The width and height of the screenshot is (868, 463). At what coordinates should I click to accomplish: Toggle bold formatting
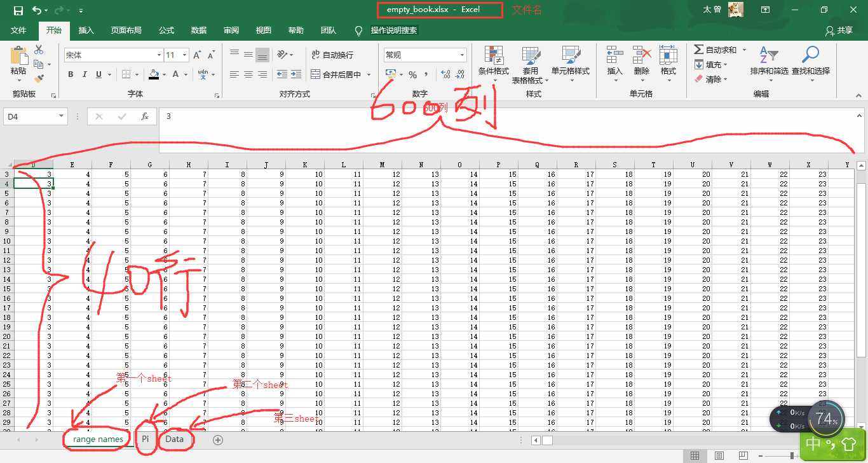(71, 74)
